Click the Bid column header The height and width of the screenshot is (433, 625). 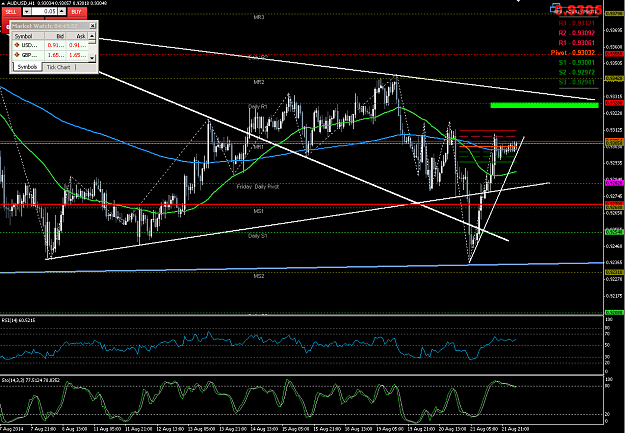point(55,36)
